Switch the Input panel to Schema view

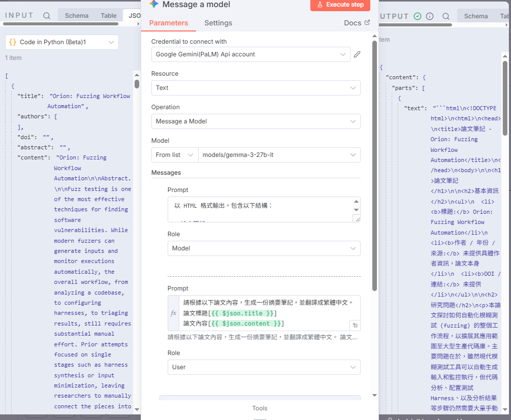tap(77, 16)
